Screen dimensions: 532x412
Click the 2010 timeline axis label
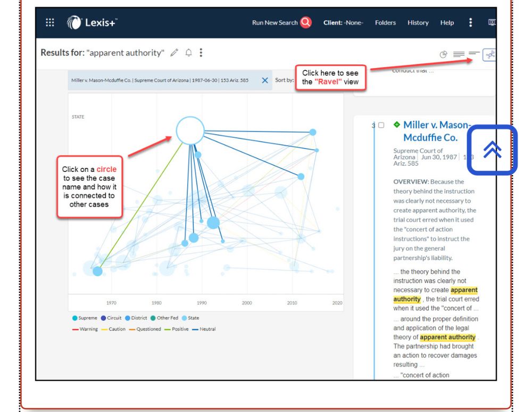click(292, 303)
